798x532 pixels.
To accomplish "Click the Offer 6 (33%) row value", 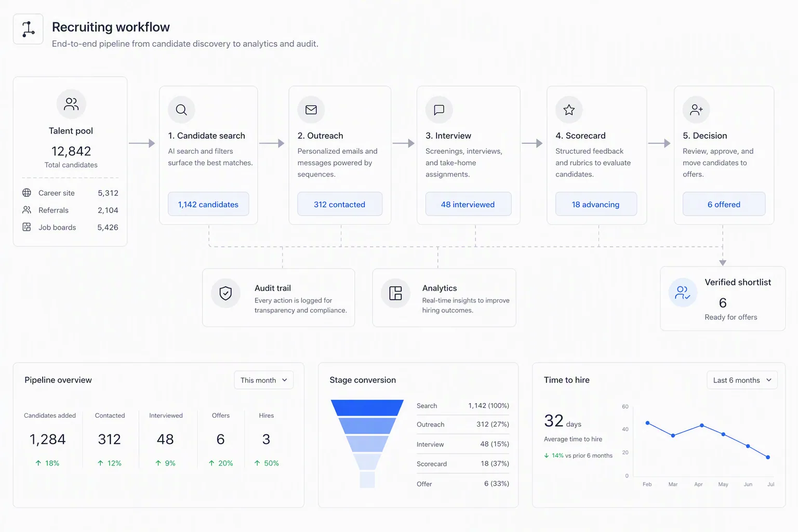I will pyautogui.click(x=497, y=483).
